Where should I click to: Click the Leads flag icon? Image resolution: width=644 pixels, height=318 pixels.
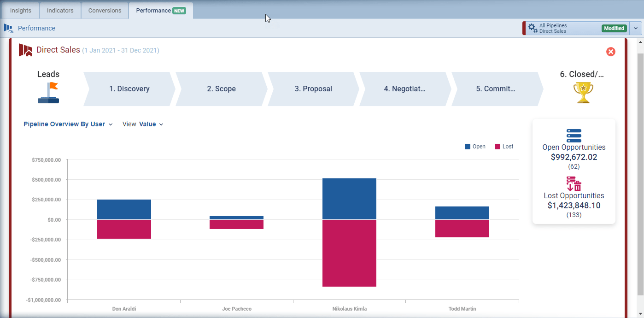(x=48, y=92)
